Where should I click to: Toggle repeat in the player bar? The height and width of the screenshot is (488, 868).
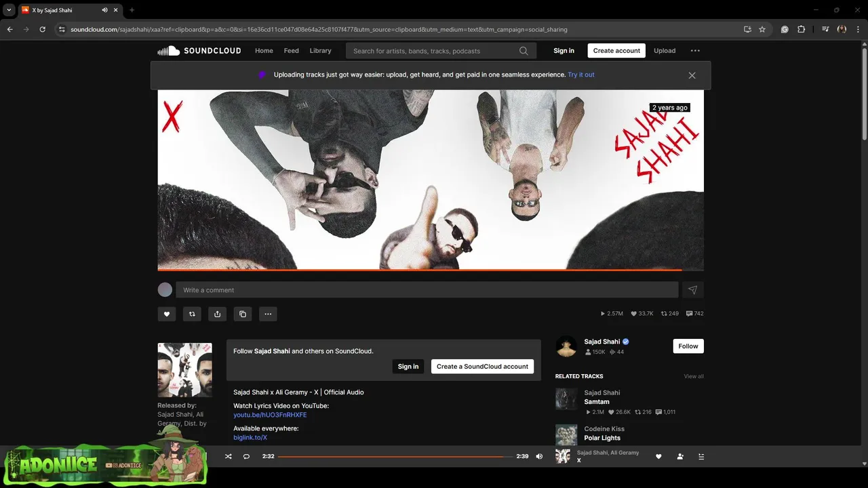click(246, 457)
